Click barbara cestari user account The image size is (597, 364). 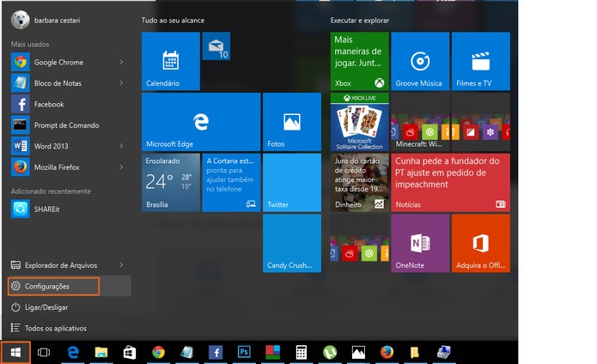(x=46, y=20)
